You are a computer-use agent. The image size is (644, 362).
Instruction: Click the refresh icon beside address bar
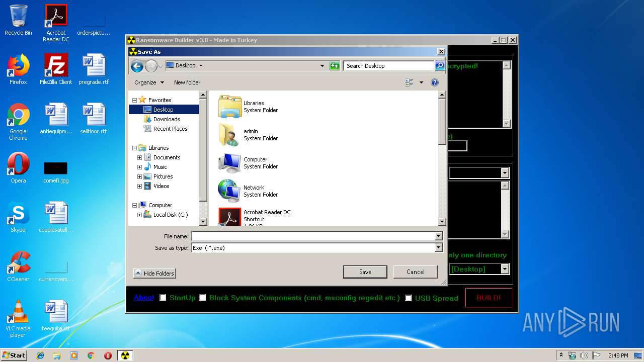[335, 66]
